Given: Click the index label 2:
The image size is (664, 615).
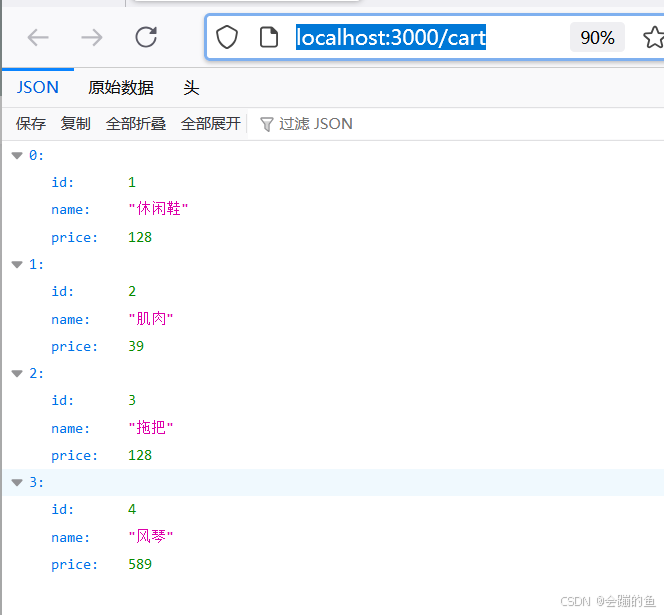Looking at the screenshot, I should pyautogui.click(x=36, y=374).
